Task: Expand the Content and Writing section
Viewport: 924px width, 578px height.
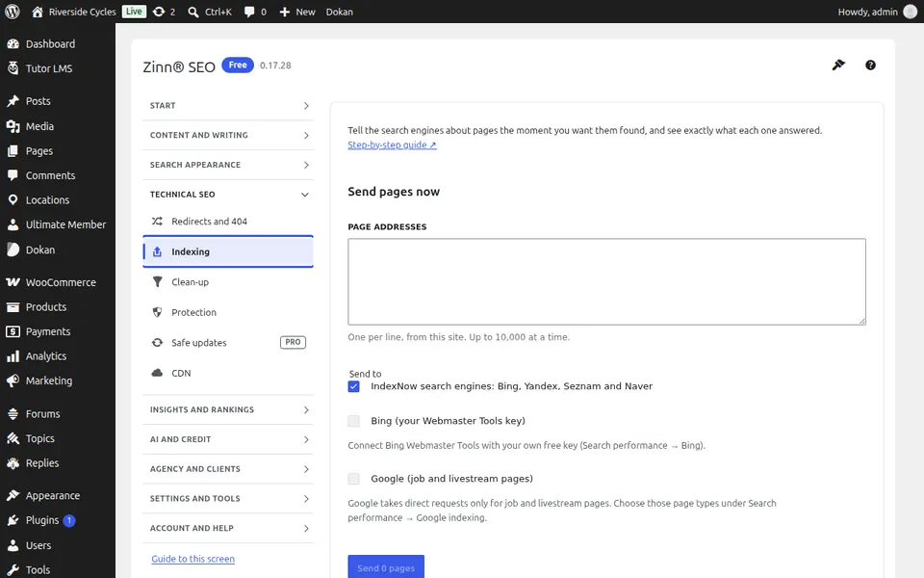Action: 228,135
